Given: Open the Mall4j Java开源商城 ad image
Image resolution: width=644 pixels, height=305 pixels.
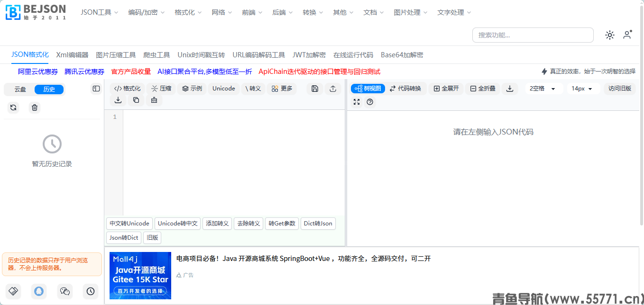Looking at the screenshot, I should [x=140, y=276].
